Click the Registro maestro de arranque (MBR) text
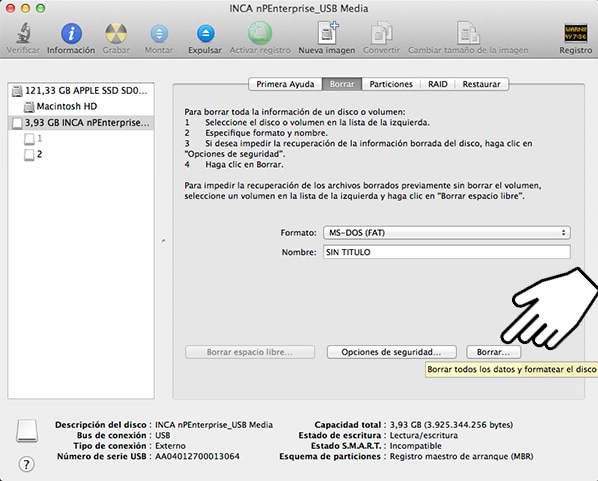Image resolution: width=598 pixels, height=481 pixels. click(x=461, y=457)
